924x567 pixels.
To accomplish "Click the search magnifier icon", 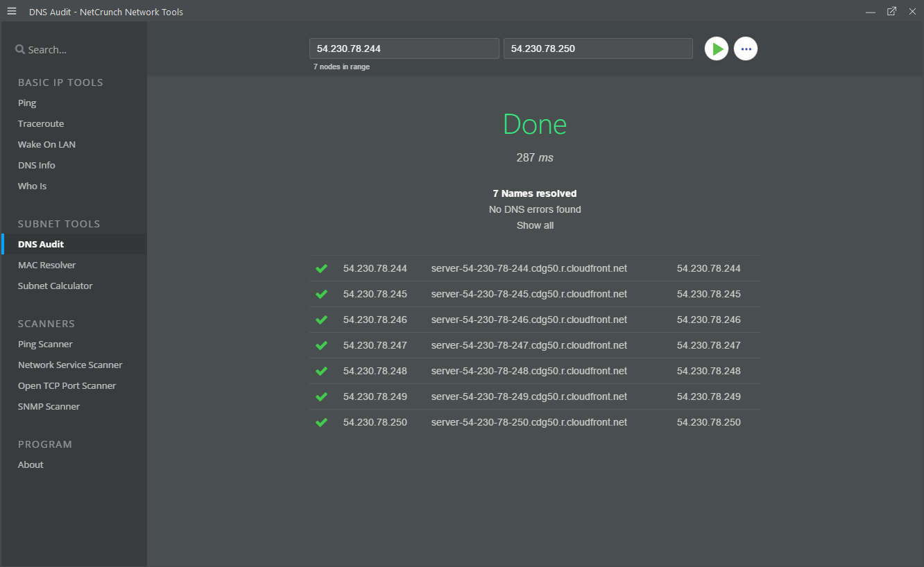I will tap(19, 49).
